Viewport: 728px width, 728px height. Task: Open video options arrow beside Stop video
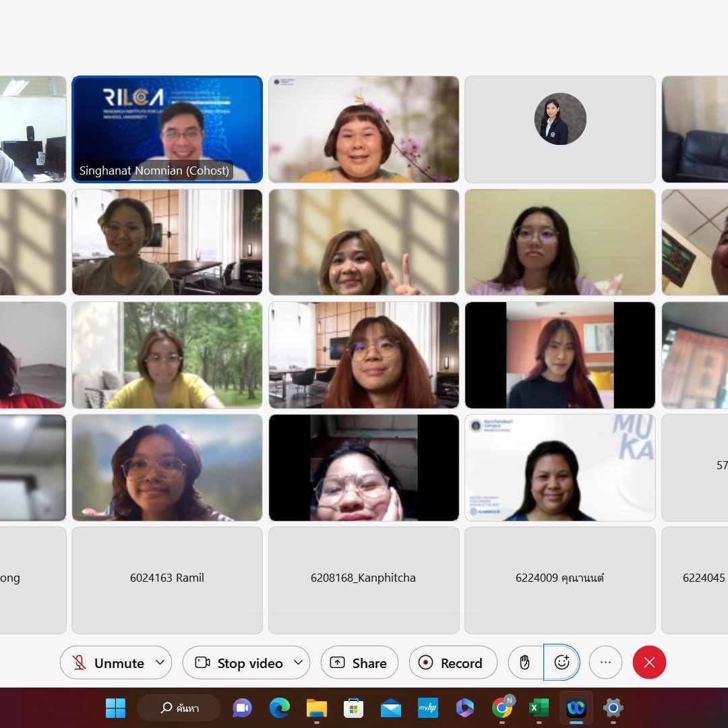point(298,663)
